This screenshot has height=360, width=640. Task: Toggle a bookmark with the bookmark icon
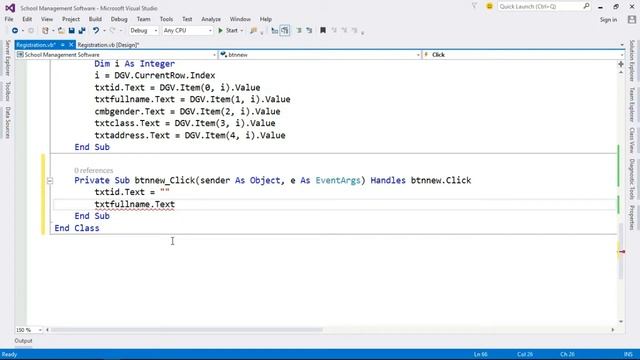[x=323, y=31]
